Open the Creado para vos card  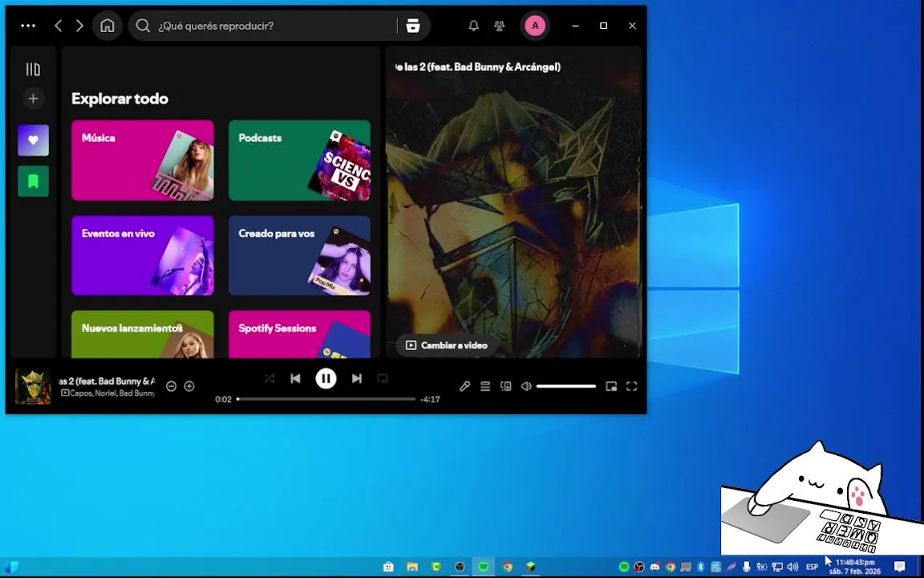(299, 255)
